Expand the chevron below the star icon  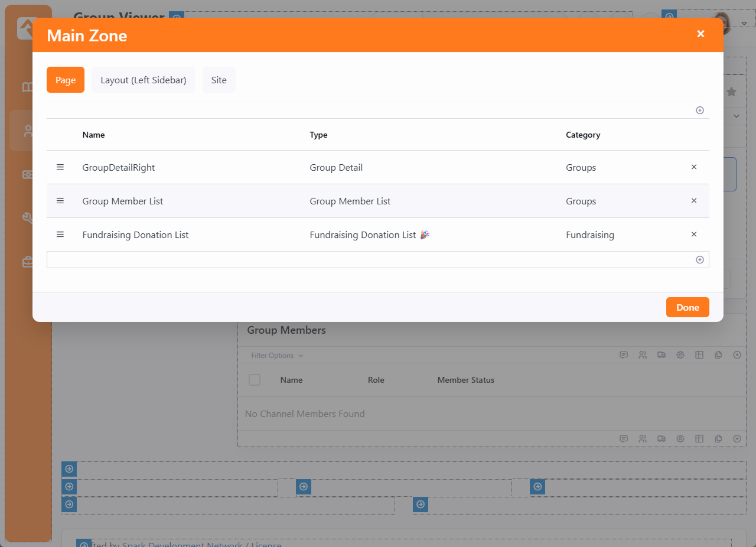(x=736, y=116)
